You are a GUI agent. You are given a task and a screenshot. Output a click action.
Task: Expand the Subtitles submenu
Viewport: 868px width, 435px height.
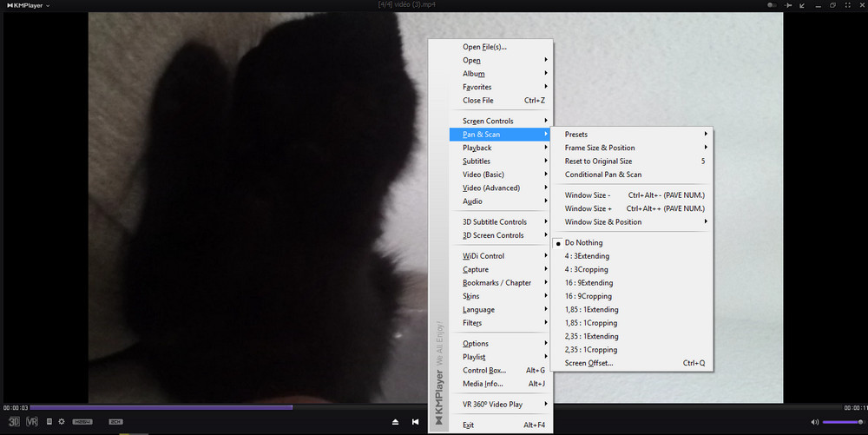coord(501,161)
